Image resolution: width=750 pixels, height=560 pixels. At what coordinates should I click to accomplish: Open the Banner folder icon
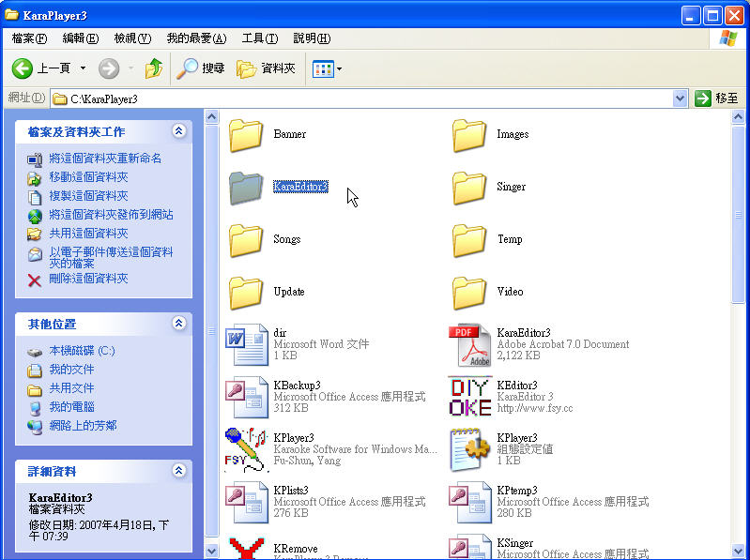(x=246, y=136)
